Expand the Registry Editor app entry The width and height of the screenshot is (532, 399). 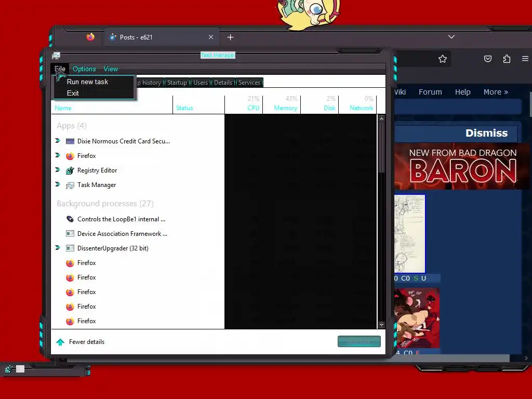click(58, 170)
